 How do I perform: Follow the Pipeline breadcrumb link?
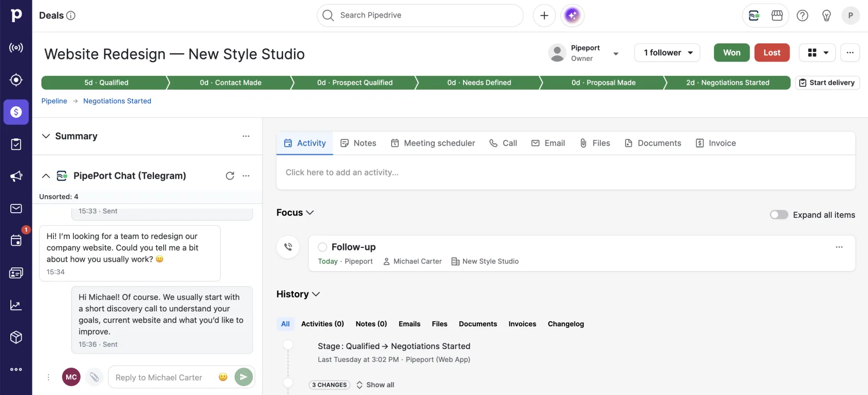tap(54, 101)
